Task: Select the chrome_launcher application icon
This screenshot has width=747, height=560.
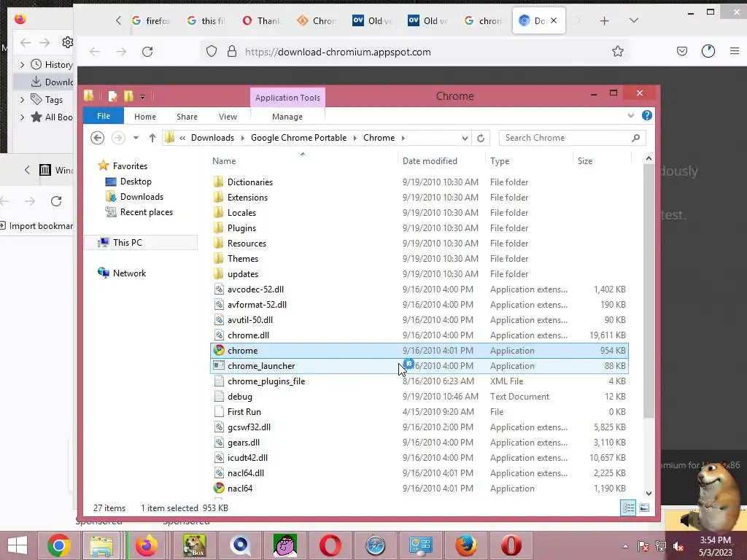Action: [x=219, y=366]
